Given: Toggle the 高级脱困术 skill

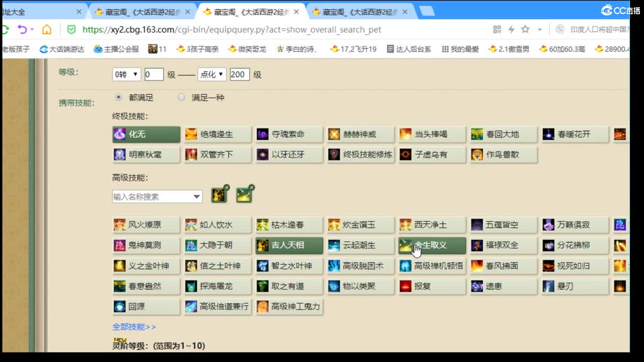Looking at the screenshot, I should (360, 265).
